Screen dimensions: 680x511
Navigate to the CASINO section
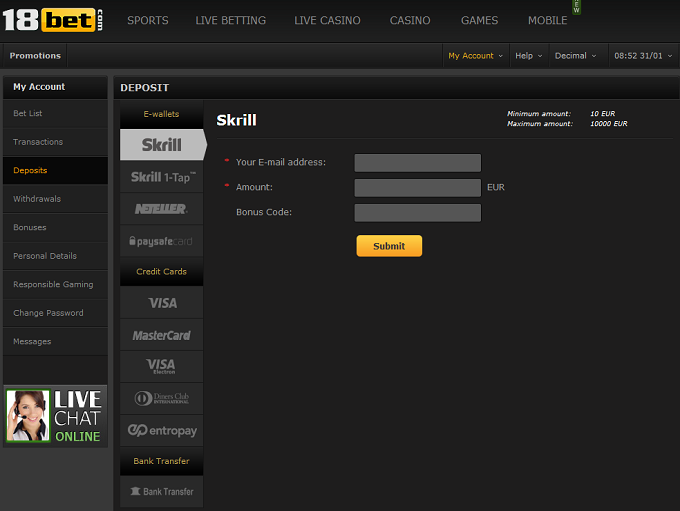(x=410, y=20)
